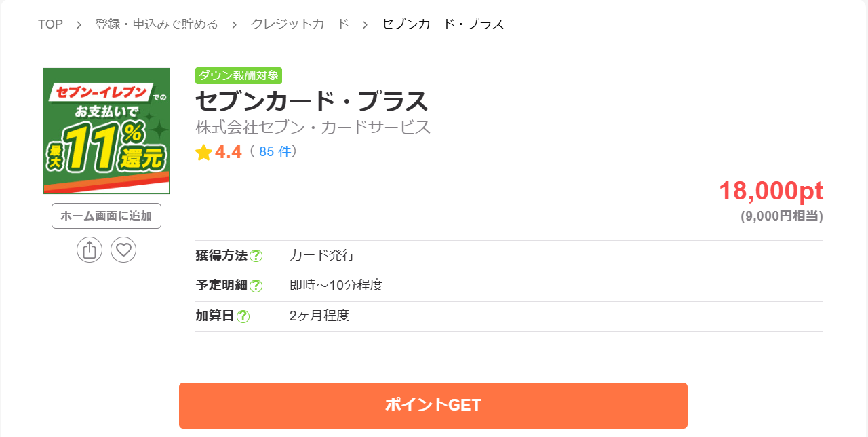Click the yellow star rating icon
The image size is (868, 437).
[x=203, y=153]
